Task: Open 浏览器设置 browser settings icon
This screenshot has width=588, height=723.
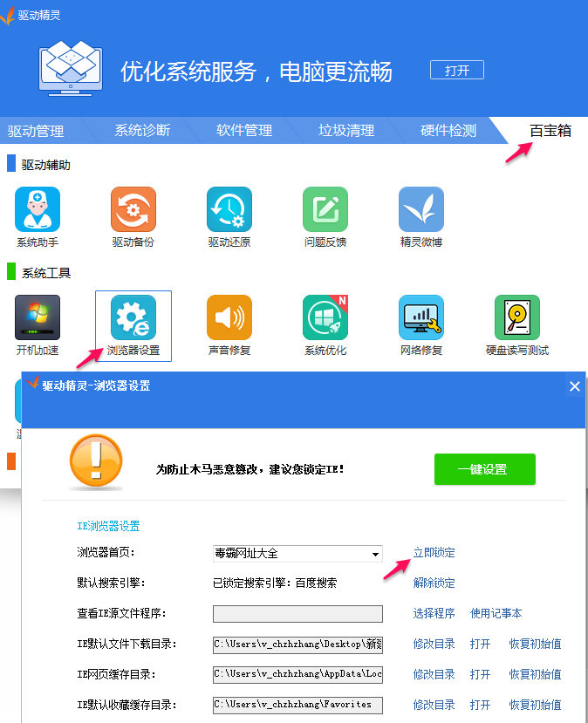Action: coord(133,317)
